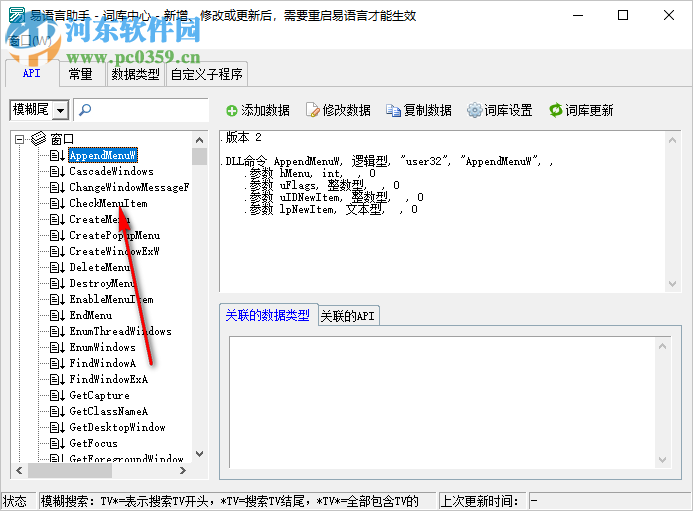The height and width of the screenshot is (511, 693).
Task: Click the icon beside GetClassNameA
Action: [x=57, y=412]
